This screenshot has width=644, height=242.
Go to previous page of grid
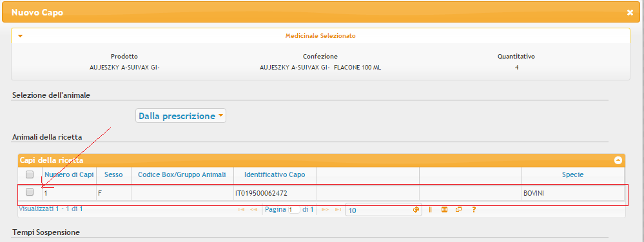tap(254, 210)
